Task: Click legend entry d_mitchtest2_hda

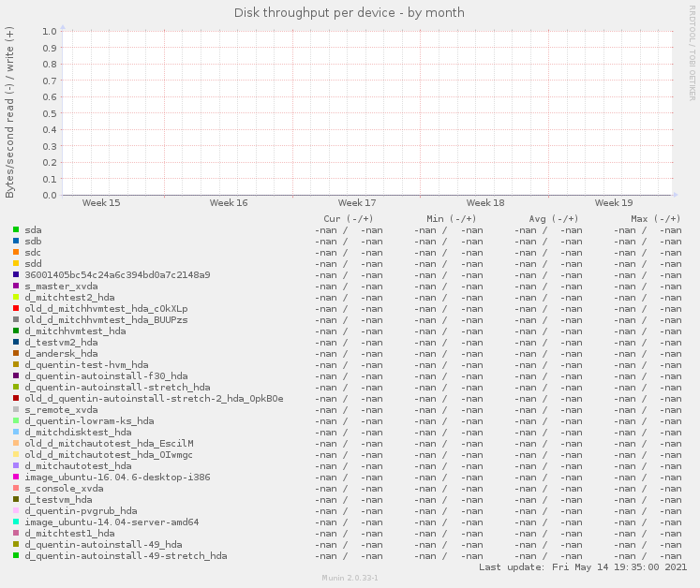Action: click(x=69, y=298)
